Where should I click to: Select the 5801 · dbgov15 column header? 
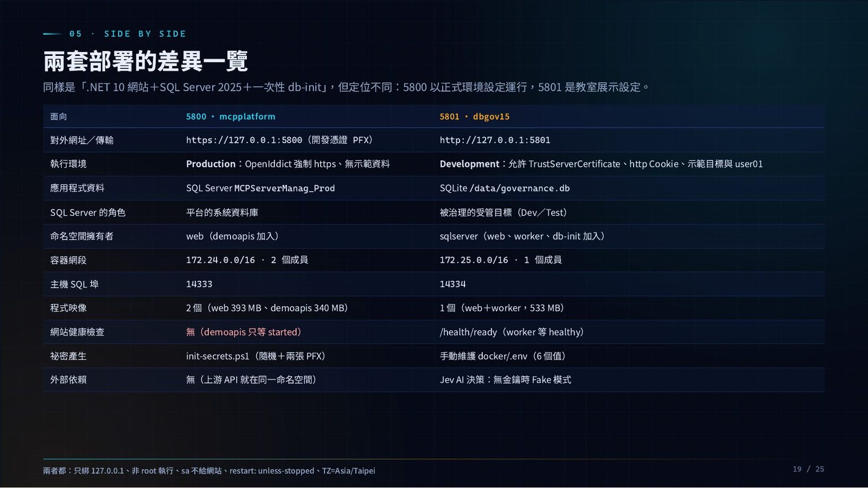(x=475, y=117)
